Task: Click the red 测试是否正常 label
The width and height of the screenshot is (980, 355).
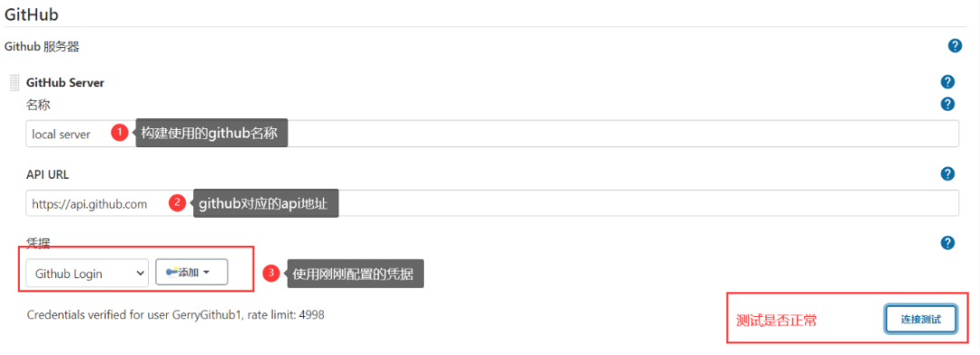Action: (x=777, y=320)
